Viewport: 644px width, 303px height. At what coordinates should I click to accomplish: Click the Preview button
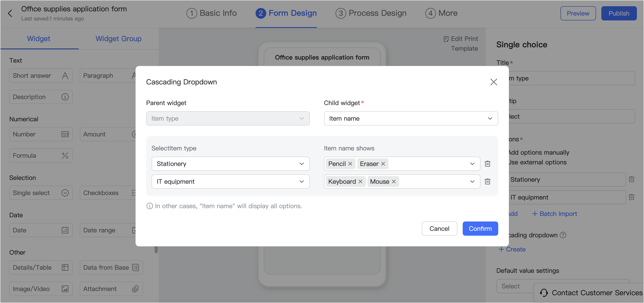pos(578,13)
